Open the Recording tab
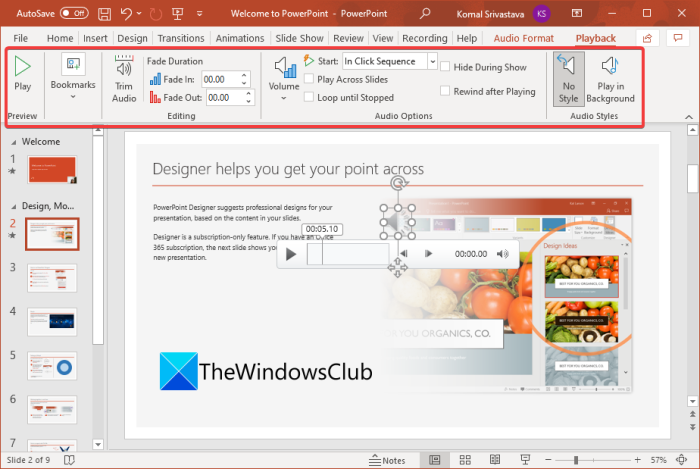Screen dimensions: 700x469 (x=425, y=38)
